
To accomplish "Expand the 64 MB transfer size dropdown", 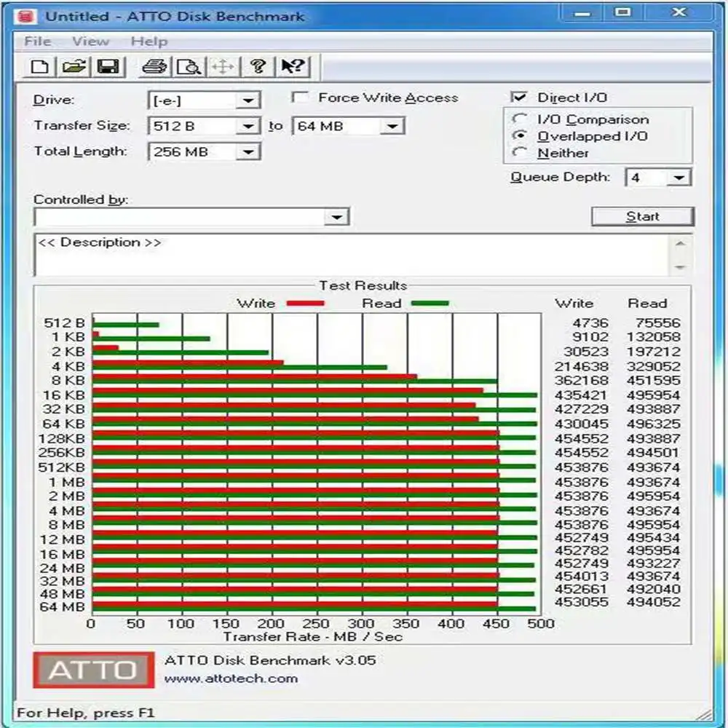I will pos(392,126).
